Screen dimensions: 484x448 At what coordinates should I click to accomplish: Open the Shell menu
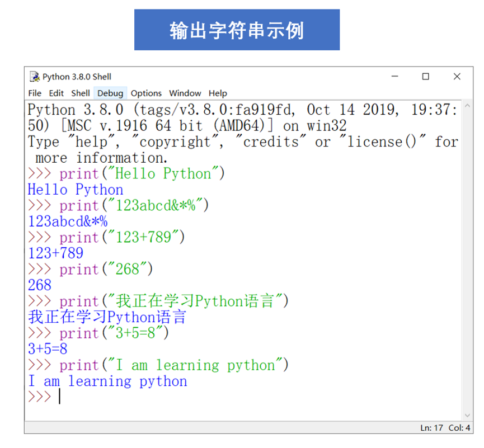click(80, 93)
